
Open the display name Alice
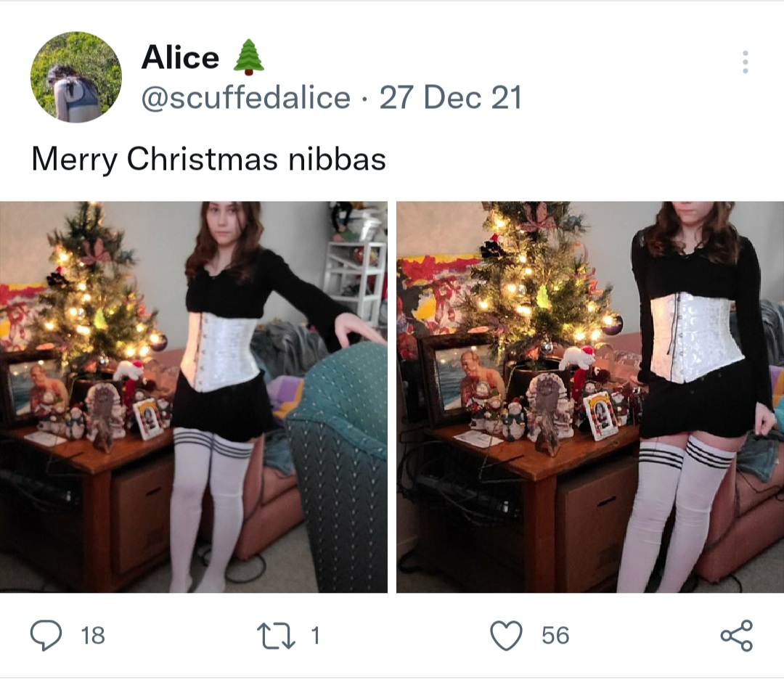coord(181,57)
